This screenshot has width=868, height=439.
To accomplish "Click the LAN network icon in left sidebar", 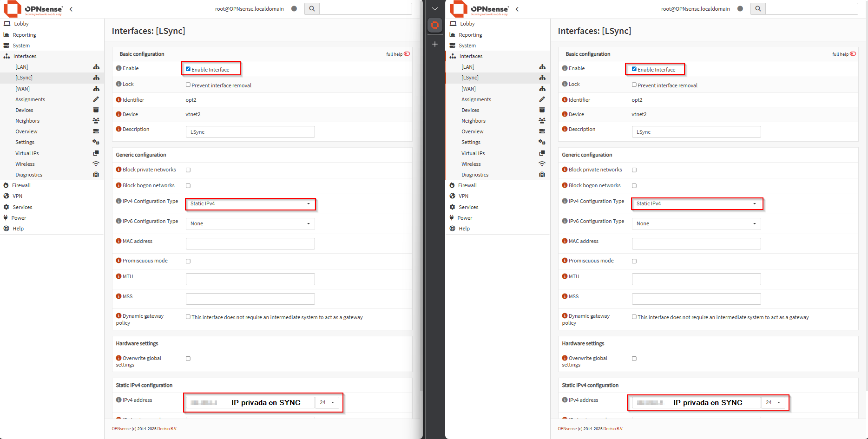I will pyautogui.click(x=96, y=67).
